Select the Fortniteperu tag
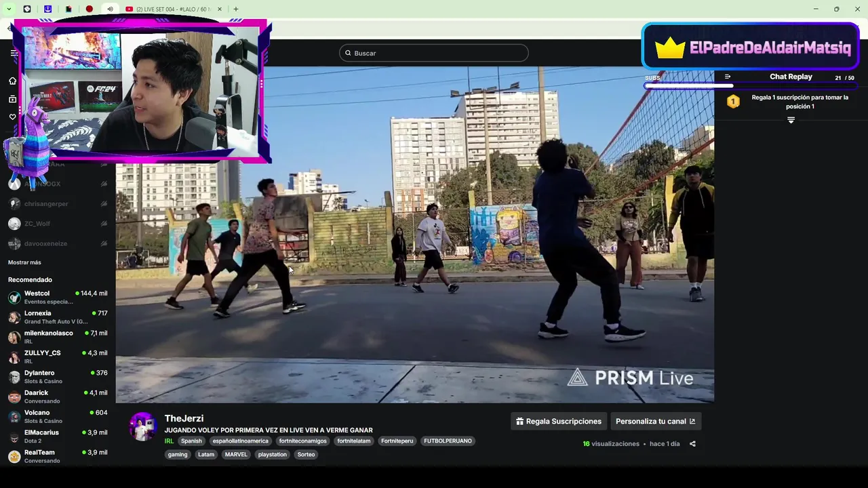This screenshot has height=488, width=868. click(x=397, y=441)
